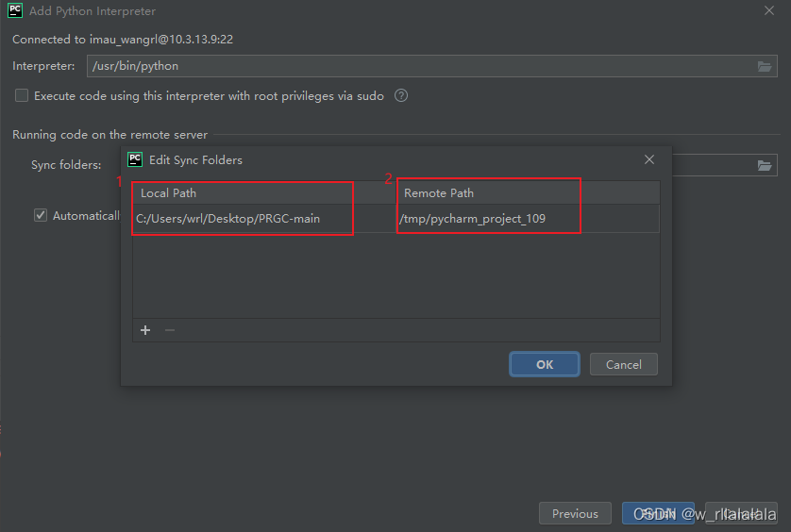Select the Local Path column header
This screenshot has width=791, height=532.
click(264, 192)
